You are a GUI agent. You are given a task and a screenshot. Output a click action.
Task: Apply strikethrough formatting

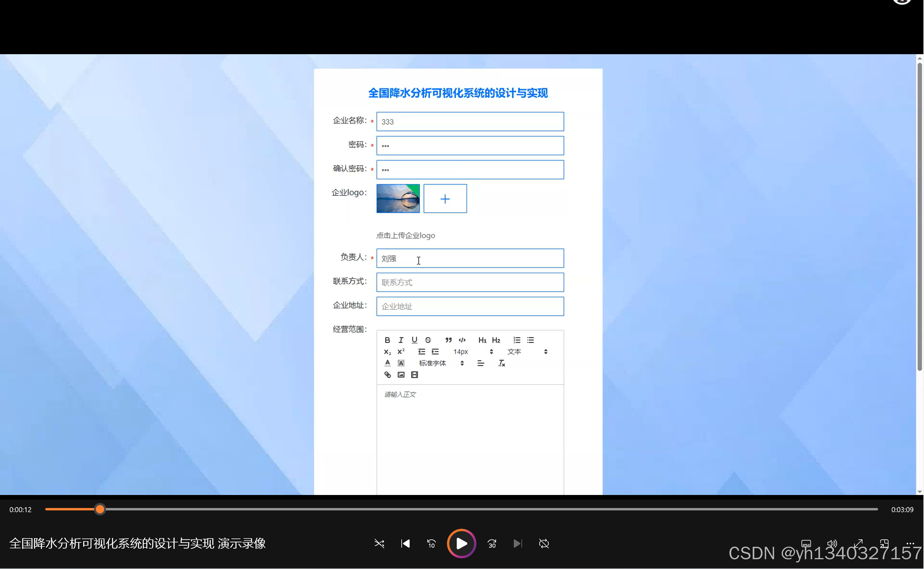click(x=428, y=340)
